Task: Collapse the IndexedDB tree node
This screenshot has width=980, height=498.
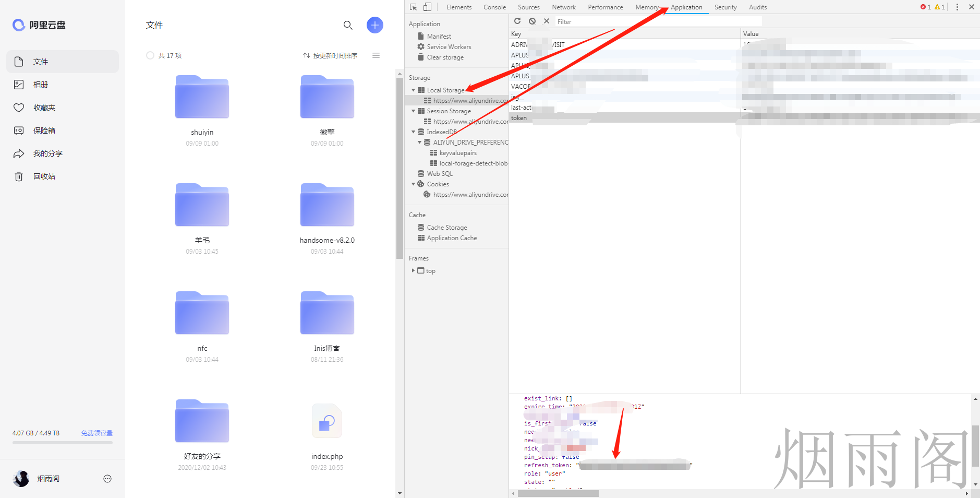Action: point(414,132)
